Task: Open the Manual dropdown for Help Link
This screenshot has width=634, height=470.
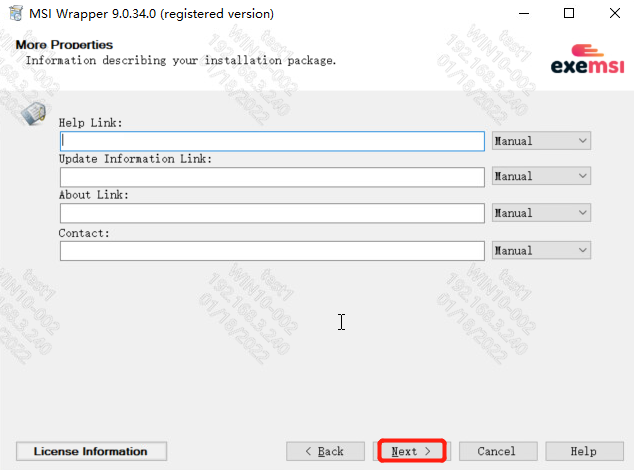Action: tap(541, 141)
